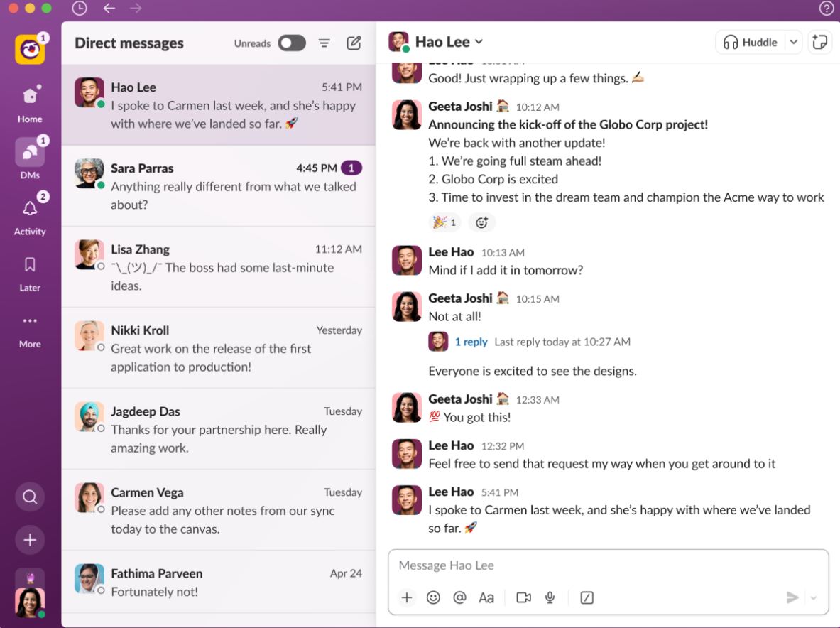Screen dimensions: 840x628
Task: Click Lee Hao's avatar at 5:41 PM
Action: [407, 500]
